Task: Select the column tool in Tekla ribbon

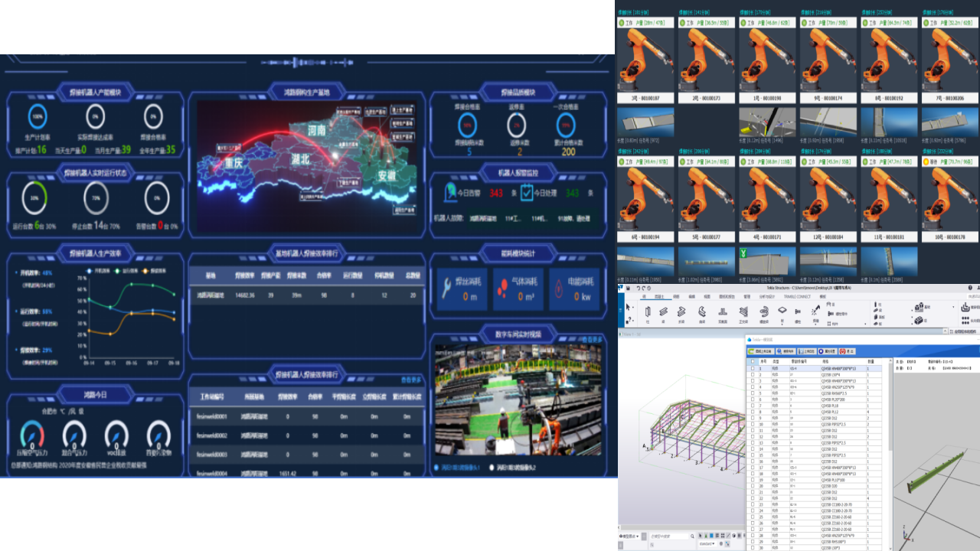Action: point(647,311)
